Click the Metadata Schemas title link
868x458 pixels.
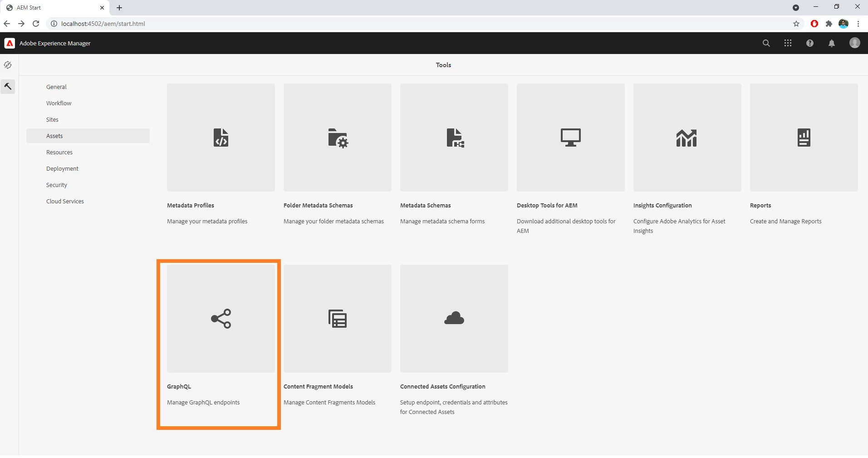(x=426, y=205)
